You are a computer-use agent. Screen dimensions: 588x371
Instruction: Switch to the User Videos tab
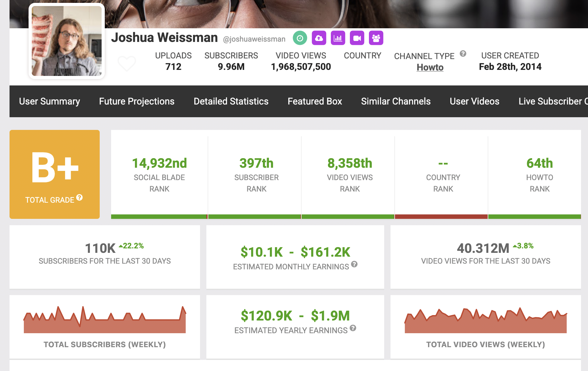[x=475, y=101]
